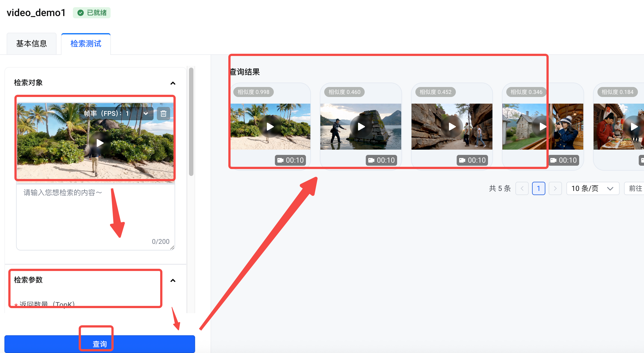Click the 00:10 duration on 0.452 result
Image resolution: width=644 pixels, height=353 pixels.
pyautogui.click(x=472, y=160)
